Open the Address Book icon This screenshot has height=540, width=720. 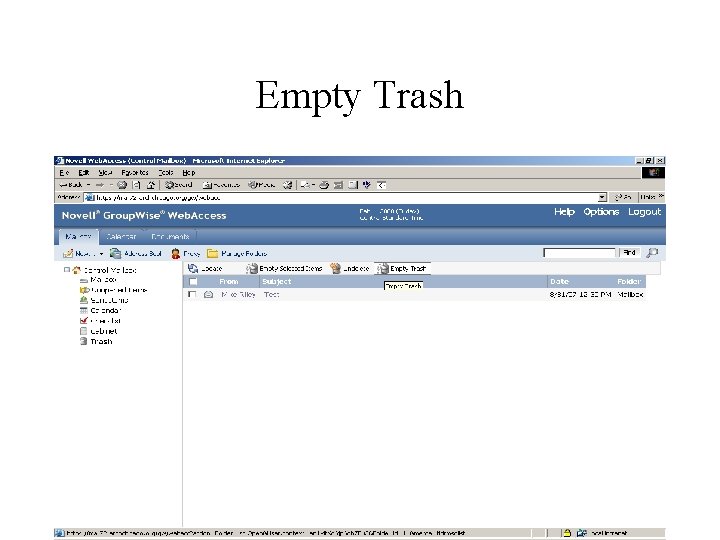click(115, 253)
